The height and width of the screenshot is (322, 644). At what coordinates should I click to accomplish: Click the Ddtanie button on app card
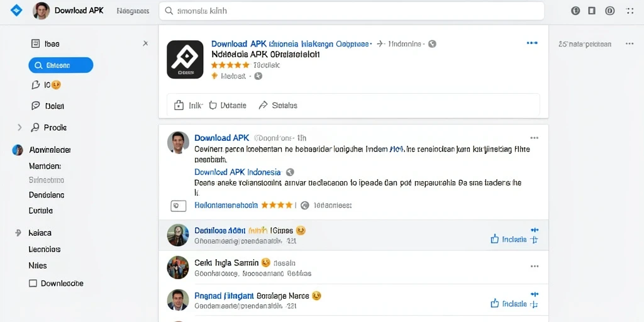[x=228, y=106]
